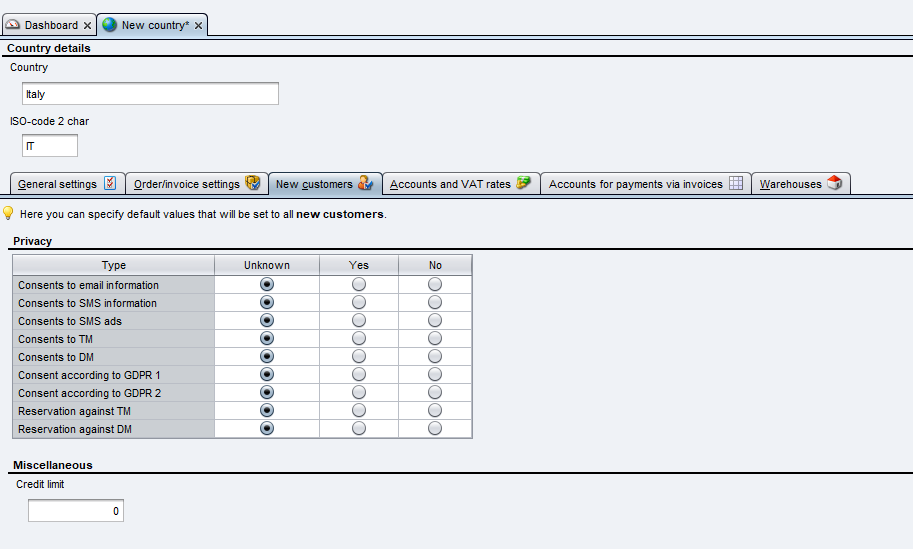This screenshot has height=549, width=913.
Task: Click the Credit limit input field
Action: point(75,511)
